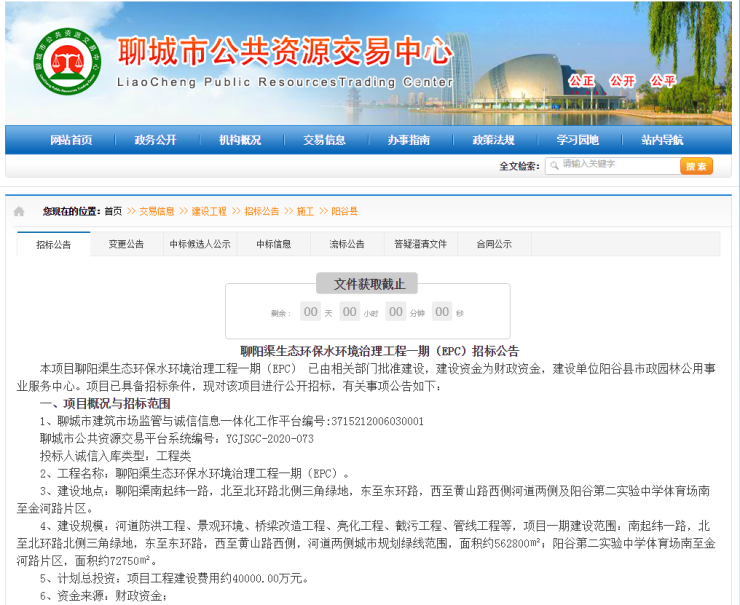Open 政务公开 navigation menu item

(x=155, y=140)
